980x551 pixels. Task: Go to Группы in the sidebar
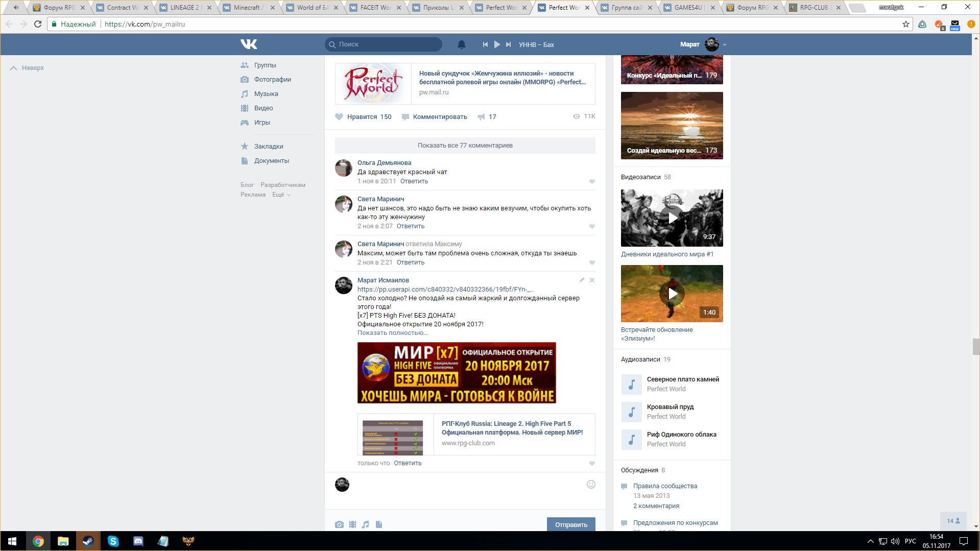coord(265,65)
